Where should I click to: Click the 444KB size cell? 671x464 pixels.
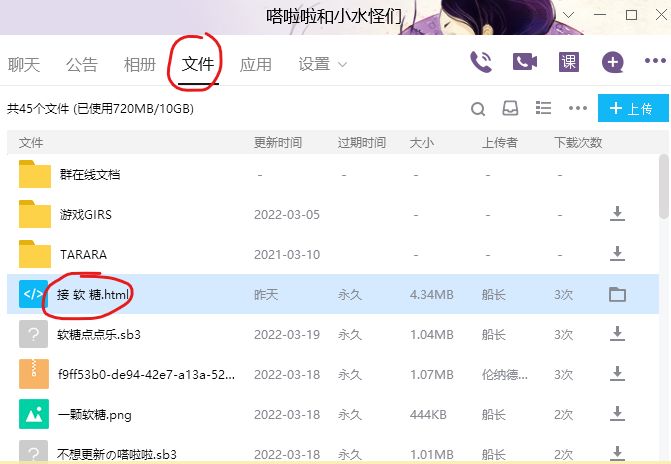pos(428,414)
